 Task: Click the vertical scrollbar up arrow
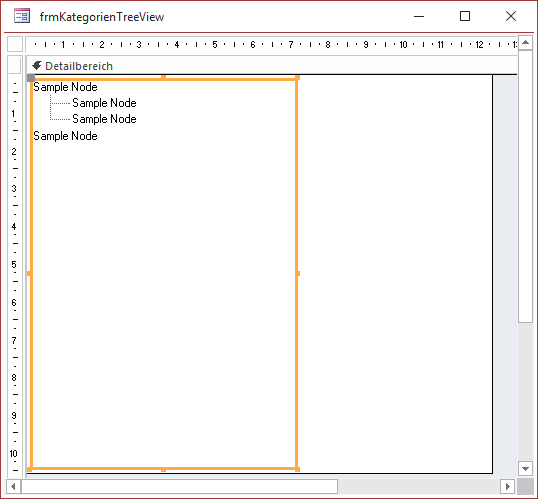[x=525, y=43]
